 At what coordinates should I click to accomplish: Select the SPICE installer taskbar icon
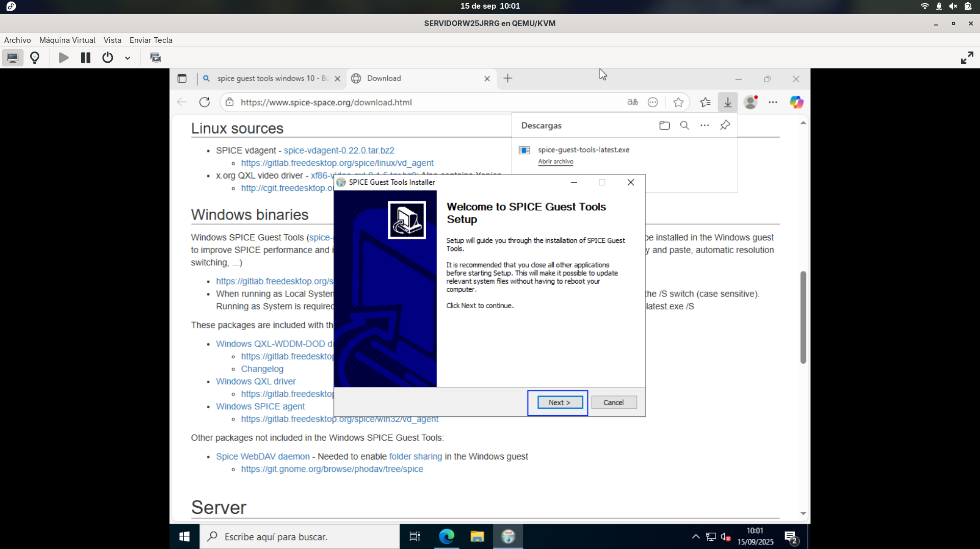(508, 537)
